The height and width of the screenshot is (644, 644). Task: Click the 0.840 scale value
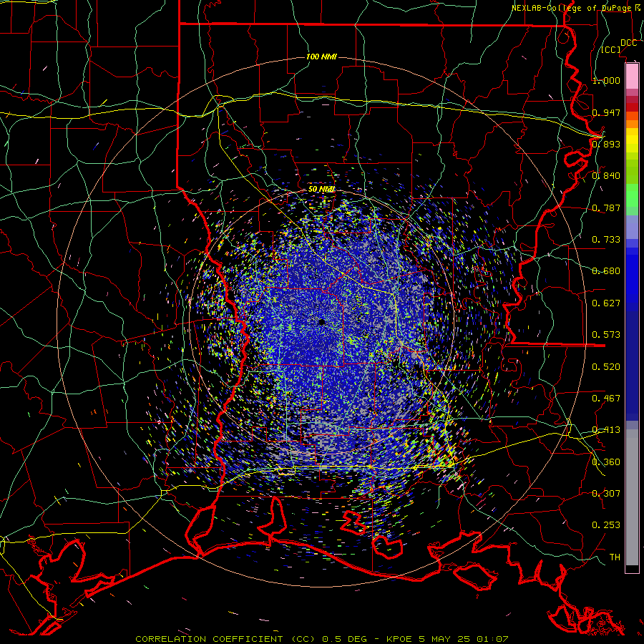[606, 176]
